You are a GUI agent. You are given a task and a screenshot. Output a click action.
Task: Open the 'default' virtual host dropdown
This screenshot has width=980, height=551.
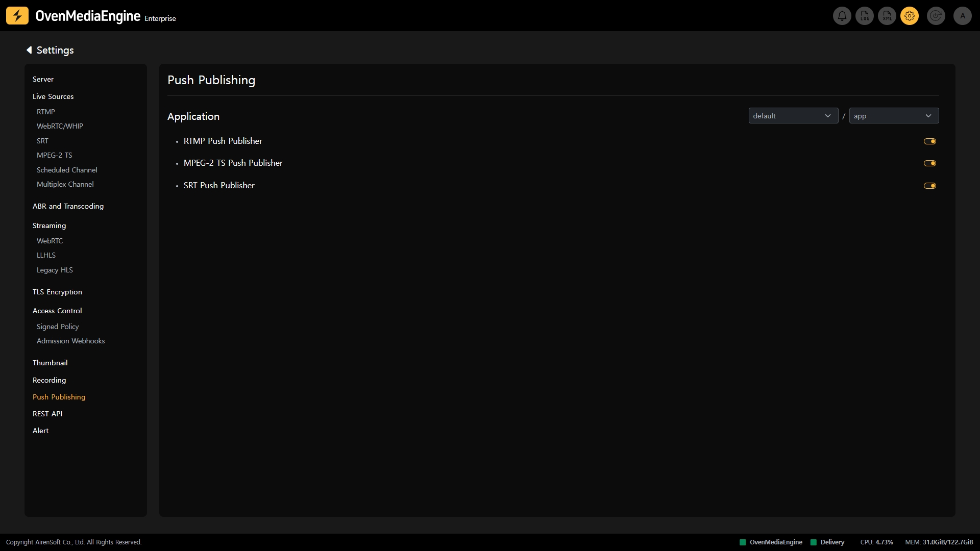click(793, 116)
